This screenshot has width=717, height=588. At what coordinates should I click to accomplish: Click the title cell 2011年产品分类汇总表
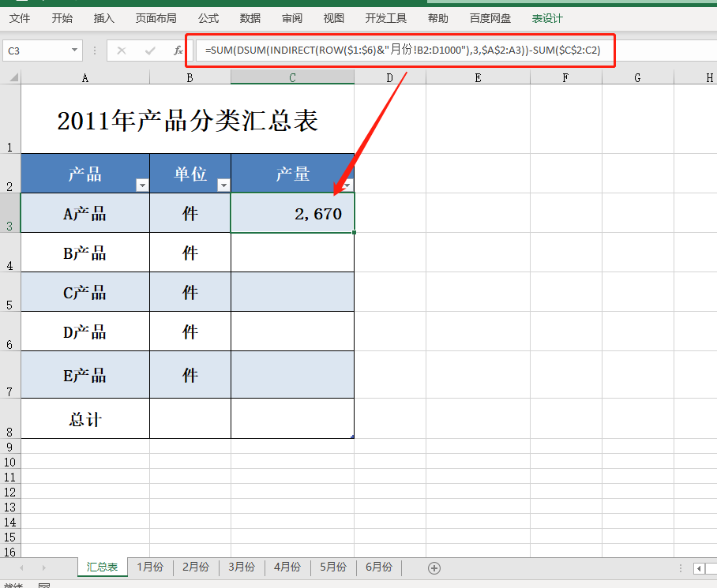tap(187, 119)
